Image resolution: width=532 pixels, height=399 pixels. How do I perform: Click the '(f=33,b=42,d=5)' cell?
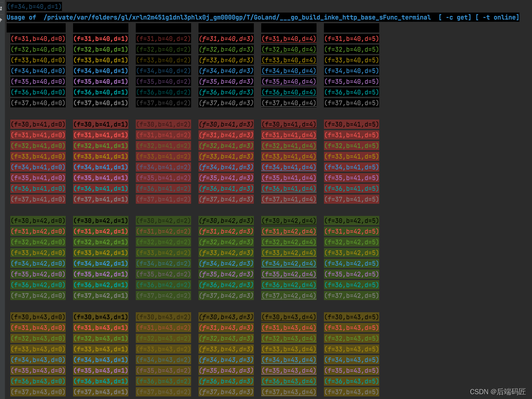pos(352,253)
